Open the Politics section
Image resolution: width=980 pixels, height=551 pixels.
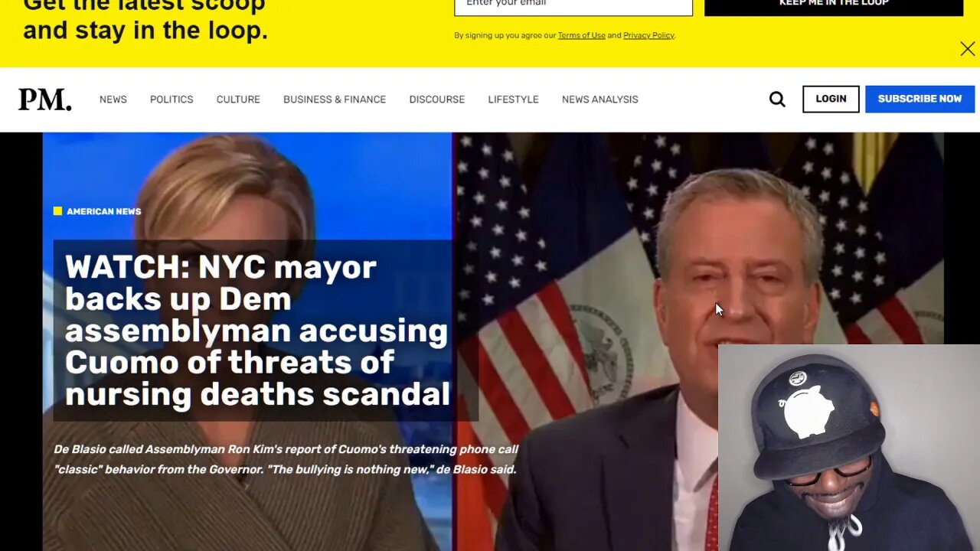pyautogui.click(x=171, y=99)
